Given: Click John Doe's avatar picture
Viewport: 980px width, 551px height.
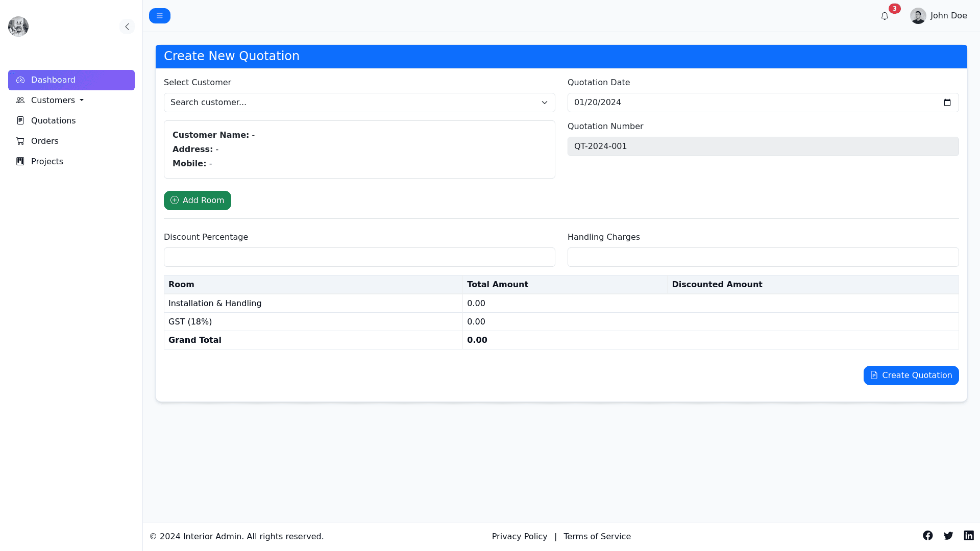Looking at the screenshot, I should (918, 16).
